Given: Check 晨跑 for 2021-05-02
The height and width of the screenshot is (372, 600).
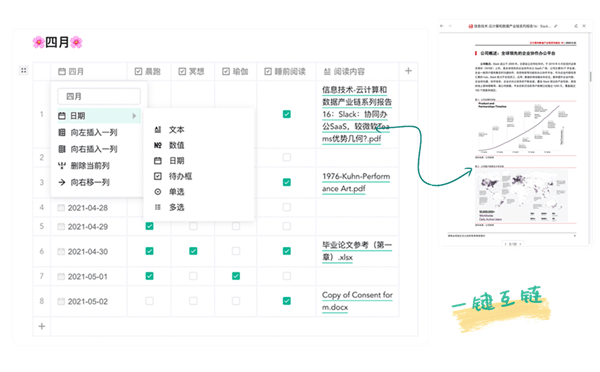Looking at the screenshot, I should pos(150,301).
